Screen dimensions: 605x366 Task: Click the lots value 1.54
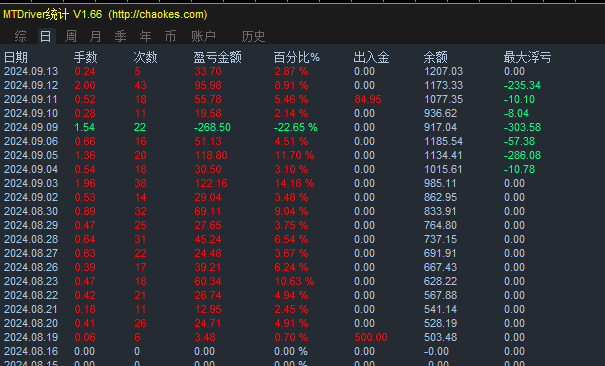(84, 127)
